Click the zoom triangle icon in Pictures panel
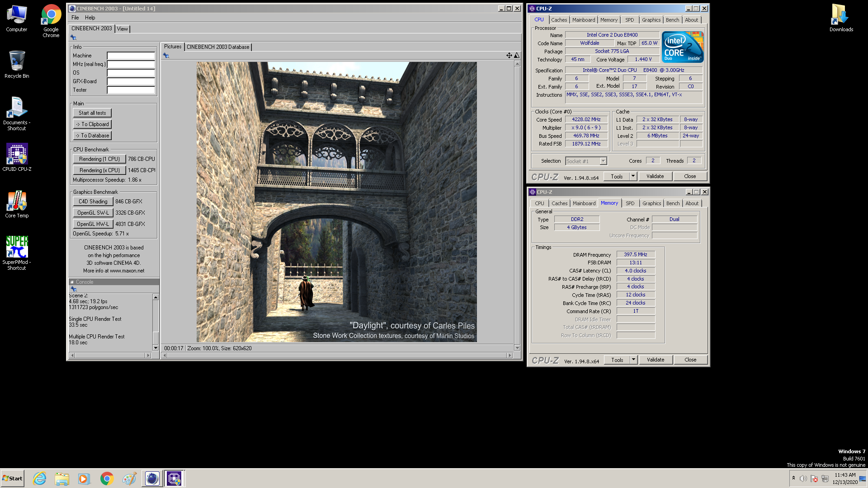 [x=517, y=55]
